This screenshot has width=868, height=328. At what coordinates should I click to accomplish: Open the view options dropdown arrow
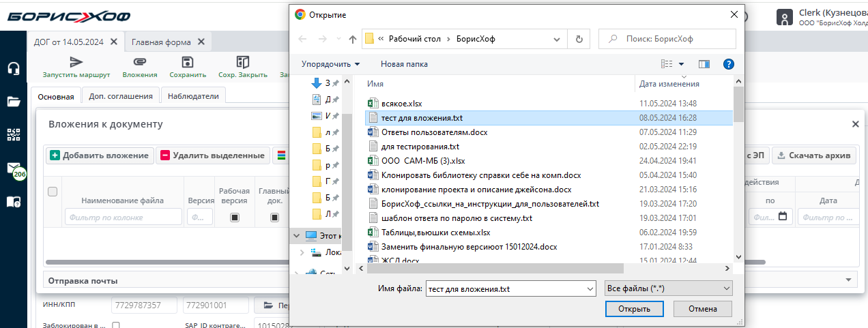[681, 64]
